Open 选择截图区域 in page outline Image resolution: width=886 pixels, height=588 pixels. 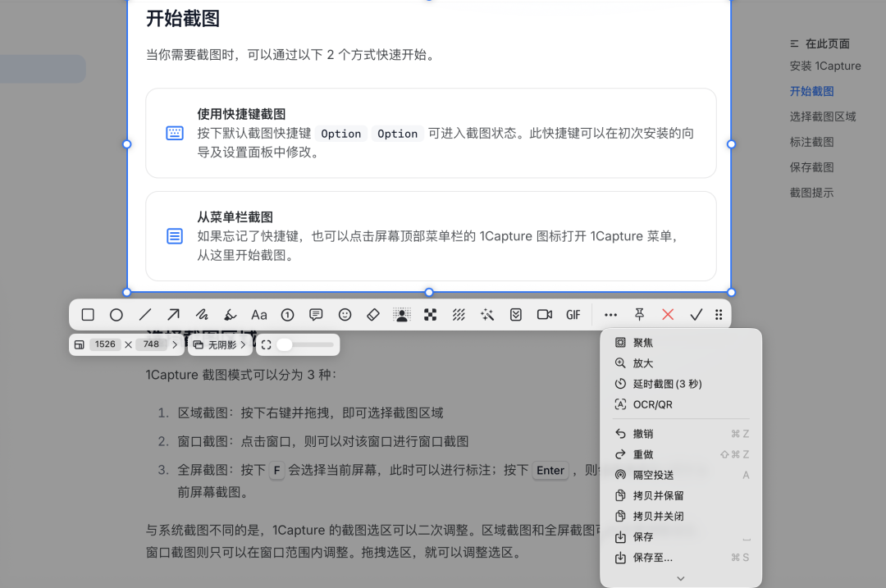click(x=823, y=117)
